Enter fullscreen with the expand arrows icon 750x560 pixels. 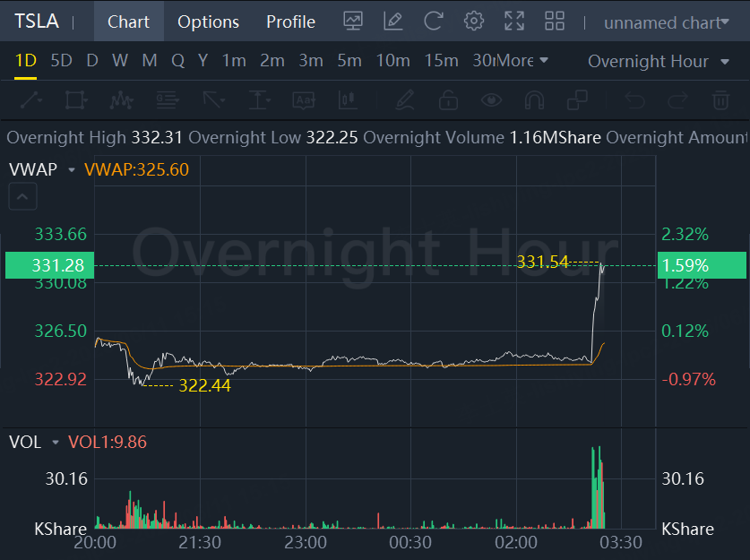tap(514, 21)
